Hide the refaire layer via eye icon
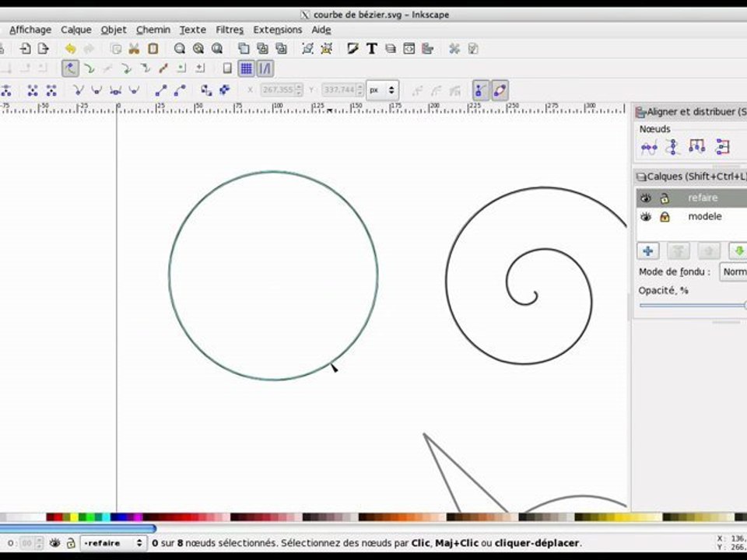This screenshot has width=747, height=560. (x=646, y=198)
